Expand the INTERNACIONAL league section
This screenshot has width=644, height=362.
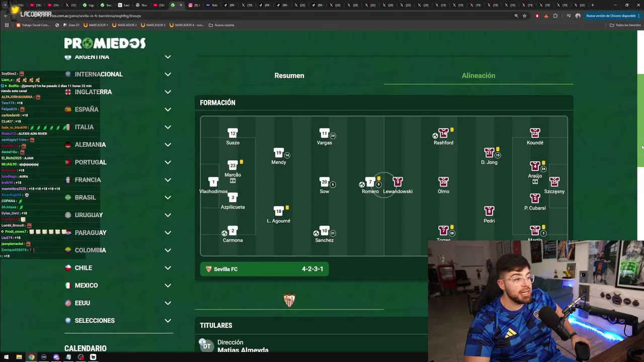pyautogui.click(x=168, y=74)
